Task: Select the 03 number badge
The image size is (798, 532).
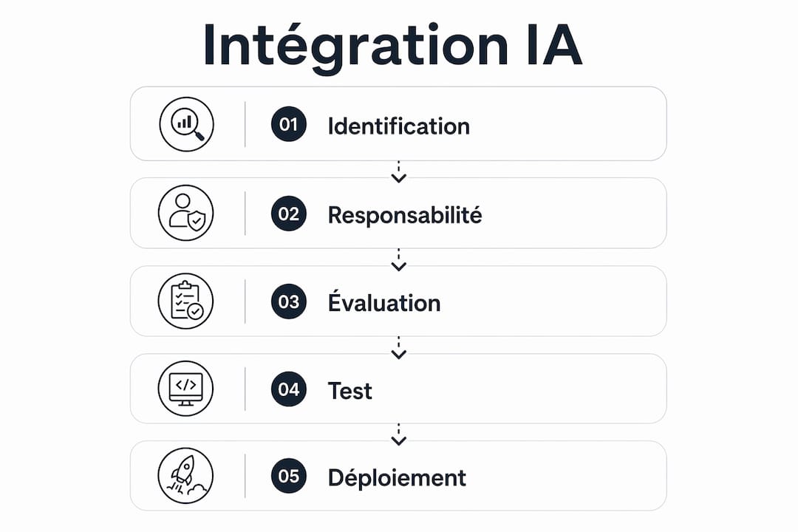Action: (289, 301)
